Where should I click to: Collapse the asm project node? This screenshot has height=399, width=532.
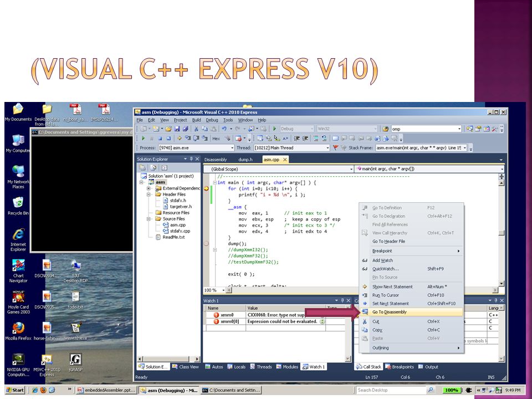click(141, 182)
